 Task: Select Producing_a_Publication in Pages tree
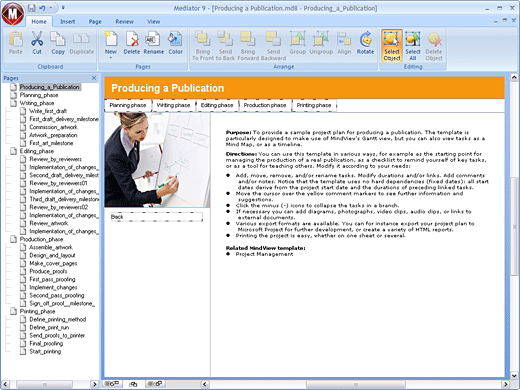click(x=50, y=87)
